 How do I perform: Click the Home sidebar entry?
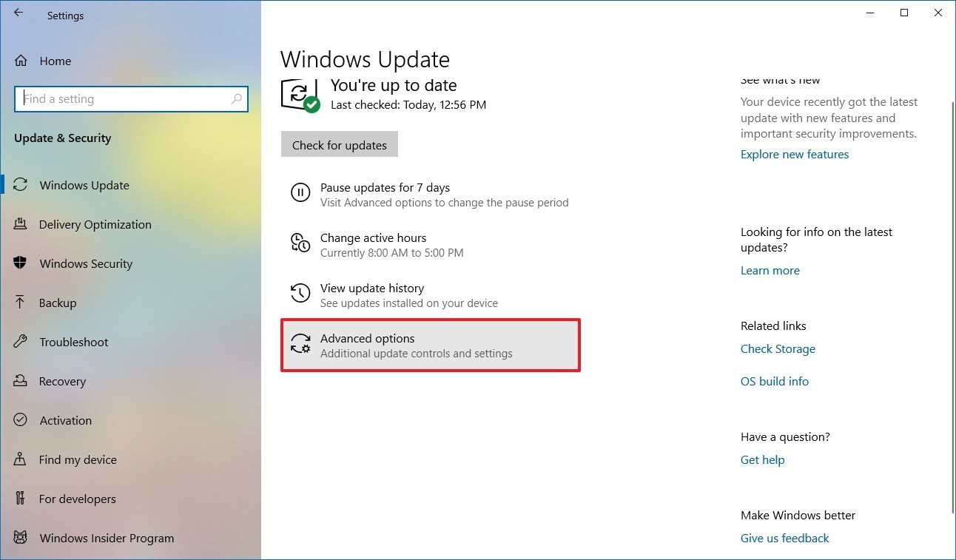pyautogui.click(x=55, y=61)
